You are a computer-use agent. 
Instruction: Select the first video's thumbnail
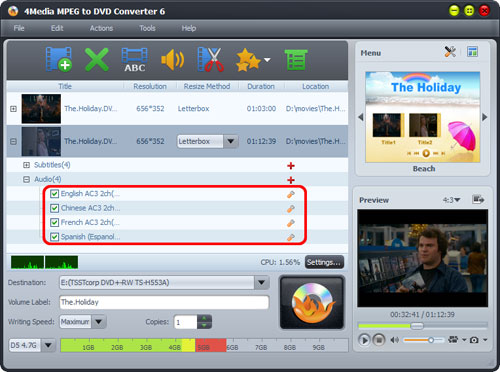tap(41, 109)
